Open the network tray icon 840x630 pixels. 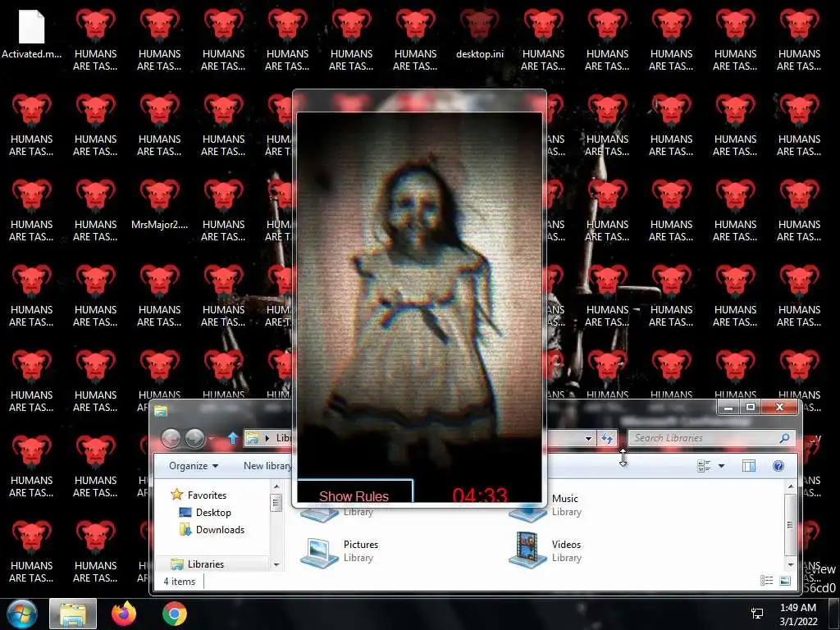[x=757, y=614]
